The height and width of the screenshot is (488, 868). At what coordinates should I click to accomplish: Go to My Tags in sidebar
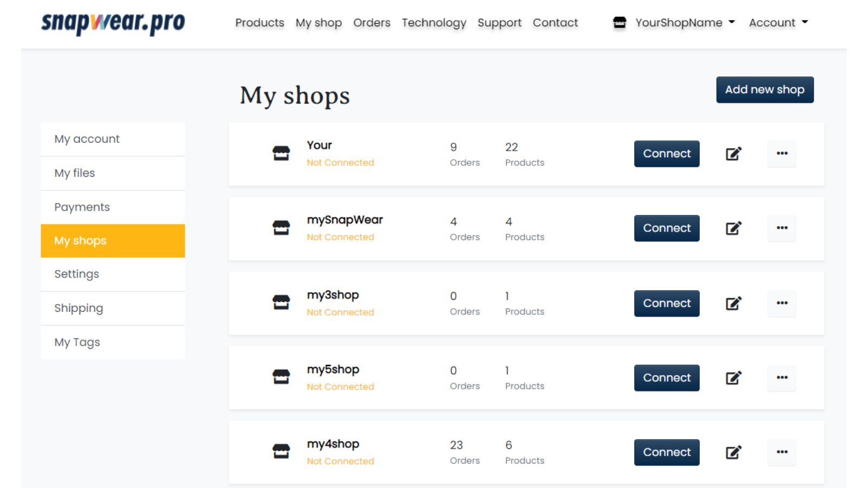[x=113, y=342]
